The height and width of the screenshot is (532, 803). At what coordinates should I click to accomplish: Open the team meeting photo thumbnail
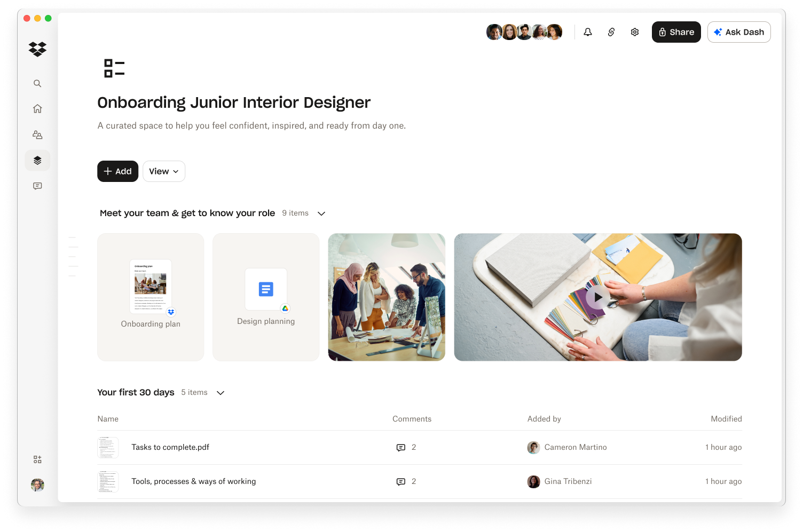coord(387,297)
